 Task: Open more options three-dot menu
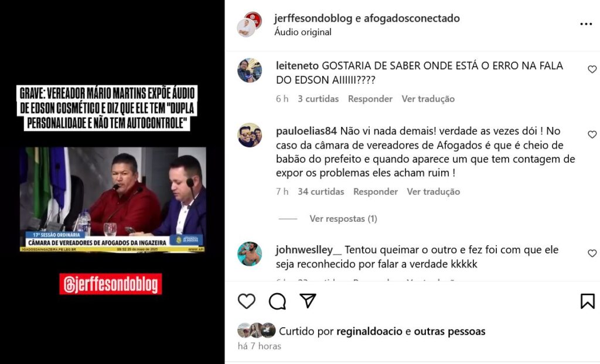tap(586, 24)
